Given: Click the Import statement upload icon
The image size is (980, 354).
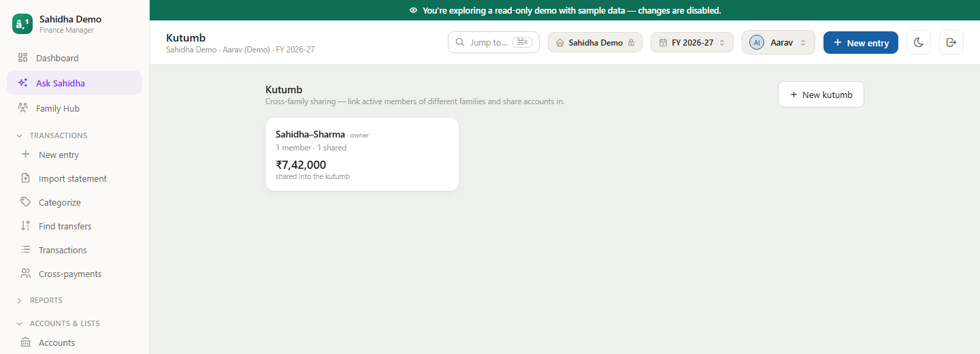Looking at the screenshot, I should click(x=25, y=178).
